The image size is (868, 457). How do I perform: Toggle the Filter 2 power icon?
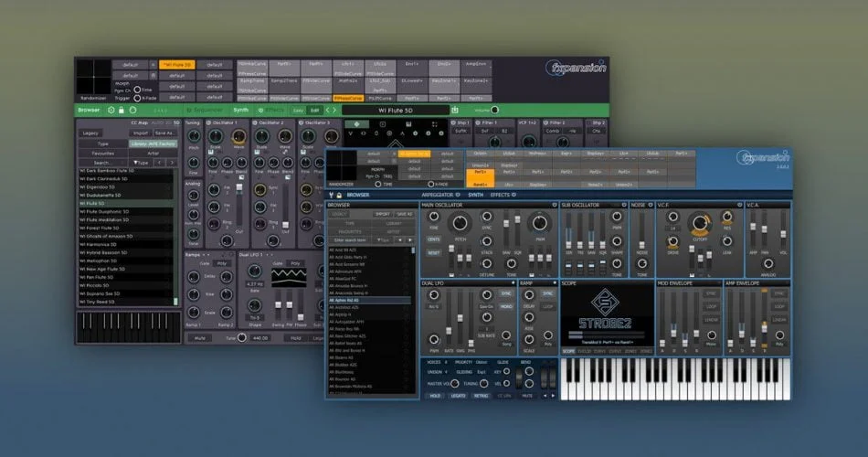545,122
